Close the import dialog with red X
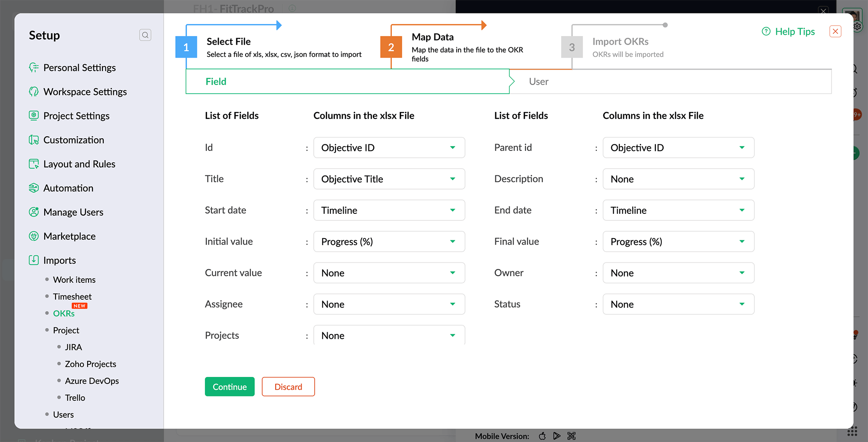The width and height of the screenshot is (868, 442). pyautogui.click(x=835, y=32)
